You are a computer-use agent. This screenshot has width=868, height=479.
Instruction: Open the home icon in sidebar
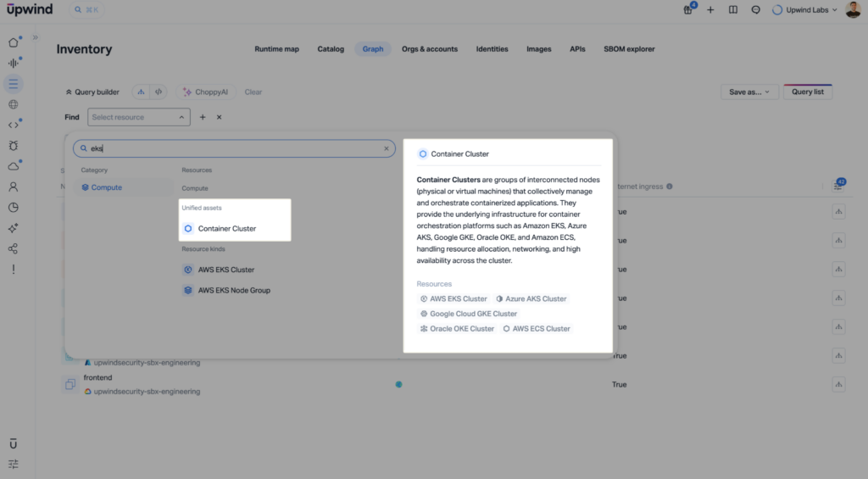coord(14,42)
